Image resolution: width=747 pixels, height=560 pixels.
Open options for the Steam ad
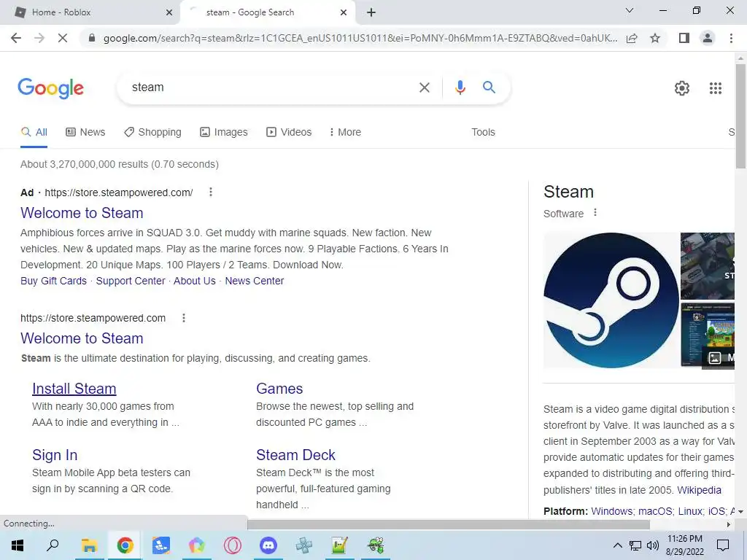pyautogui.click(x=211, y=192)
